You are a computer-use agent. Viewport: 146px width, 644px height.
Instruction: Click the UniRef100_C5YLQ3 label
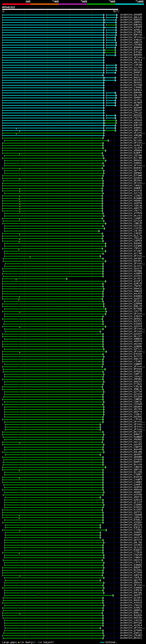[x=131, y=113]
